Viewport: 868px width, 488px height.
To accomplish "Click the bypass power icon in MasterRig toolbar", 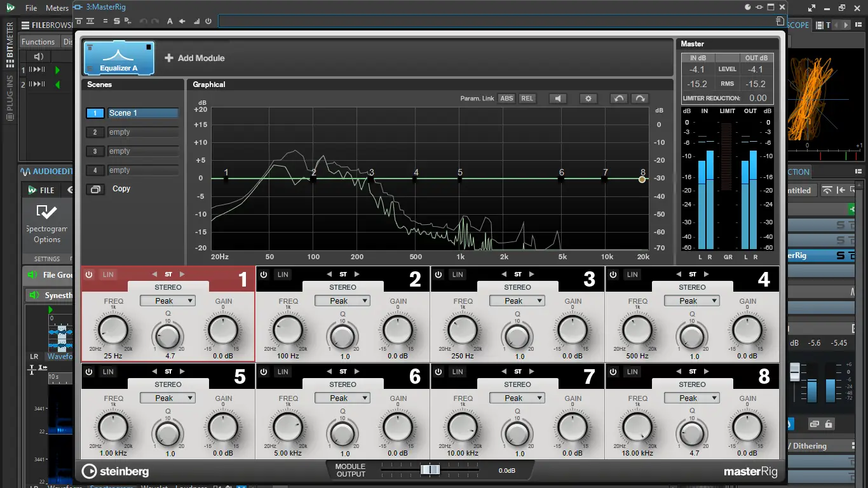I will (x=208, y=21).
